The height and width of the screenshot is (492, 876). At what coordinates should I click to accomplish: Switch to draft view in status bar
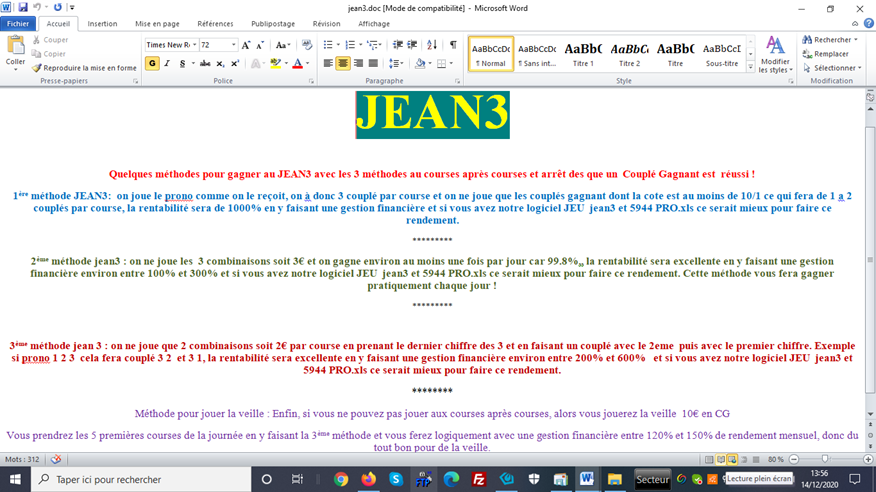point(756,460)
